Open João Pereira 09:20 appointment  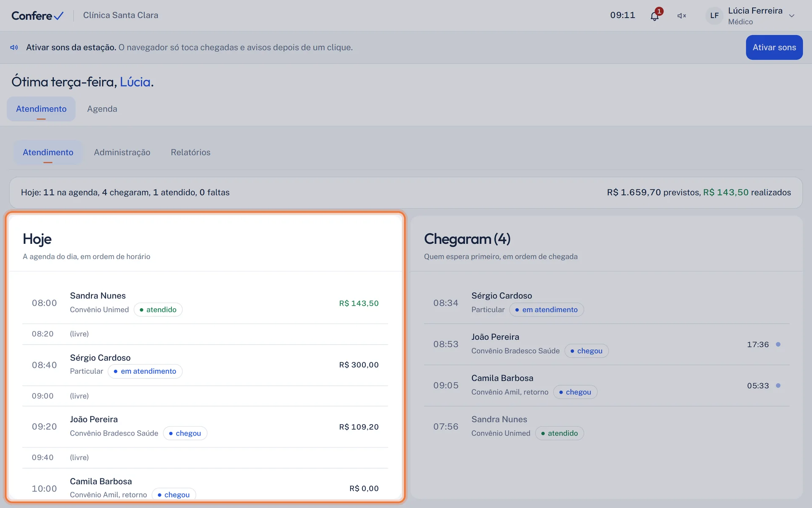(x=205, y=427)
